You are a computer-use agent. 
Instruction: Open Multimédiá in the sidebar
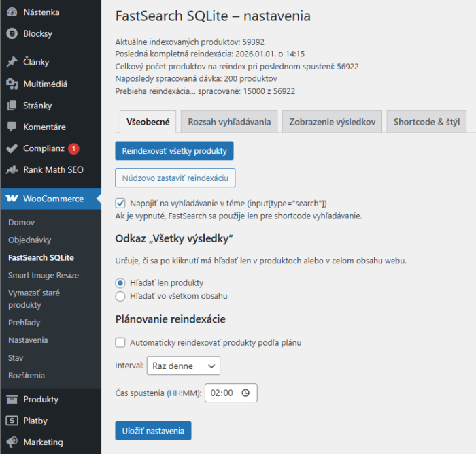point(46,84)
